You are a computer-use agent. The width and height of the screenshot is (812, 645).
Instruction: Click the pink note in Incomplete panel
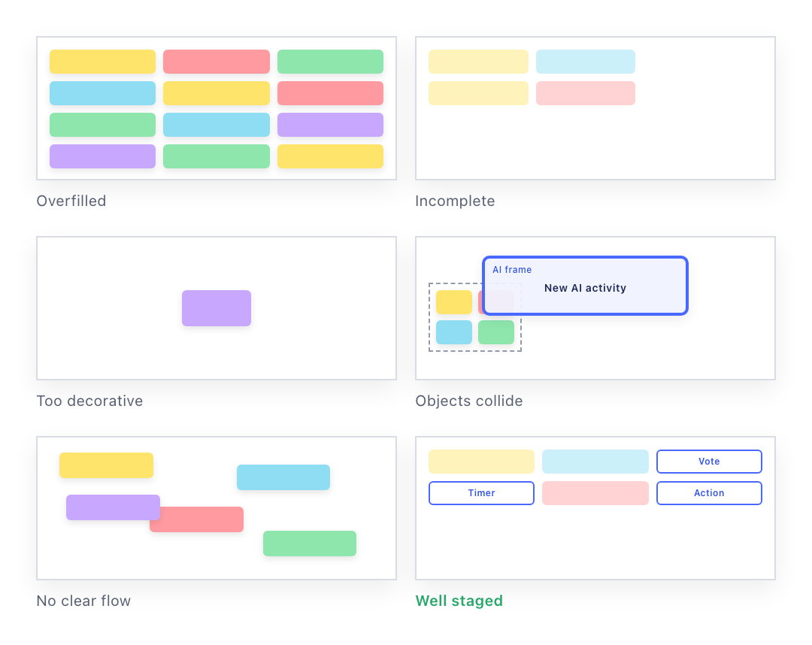click(x=586, y=93)
